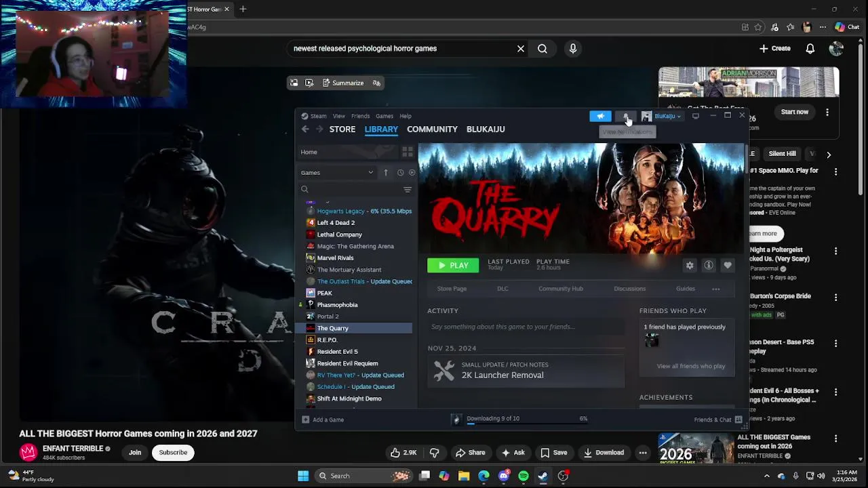Image resolution: width=868 pixels, height=488 pixels.
Task: Like the video with 2.9K likes
Action: 403,453
